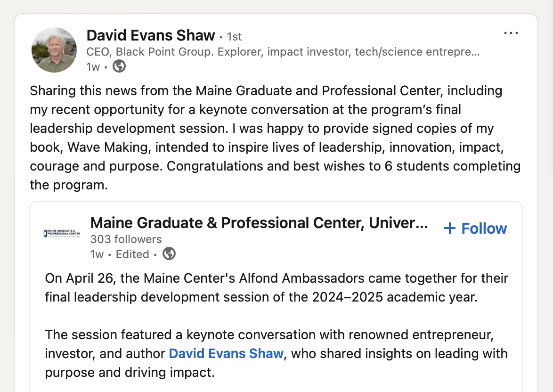Click the paragraph starting "The session featured"
The image size is (553, 392).
coord(276,353)
